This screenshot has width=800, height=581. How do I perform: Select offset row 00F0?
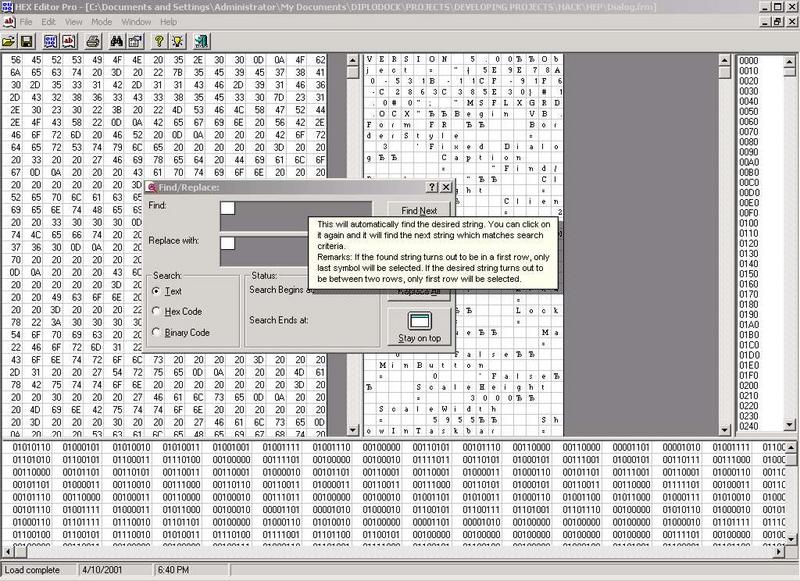(x=748, y=213)
